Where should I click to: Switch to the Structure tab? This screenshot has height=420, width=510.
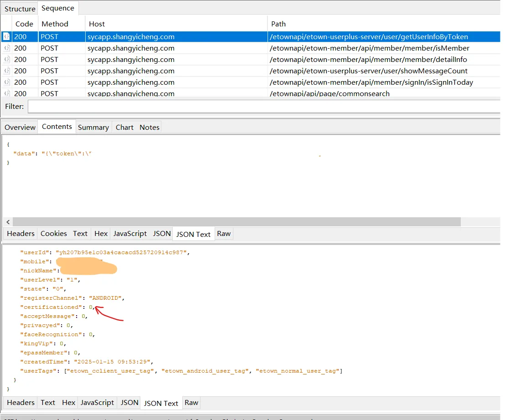[20, 9]
